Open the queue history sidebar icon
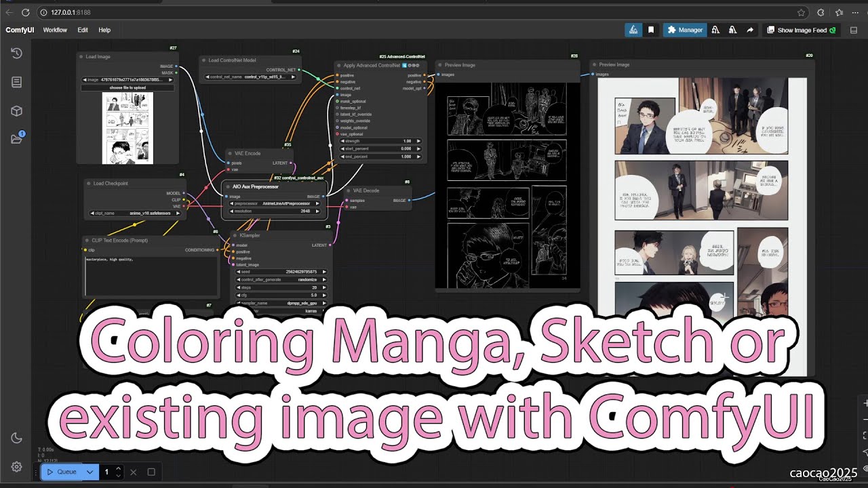This screenshot has height=488, width=868. [x=17, y=53]
